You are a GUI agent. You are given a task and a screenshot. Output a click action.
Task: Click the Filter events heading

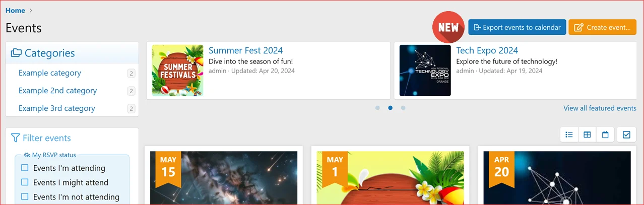coord(46,138)
